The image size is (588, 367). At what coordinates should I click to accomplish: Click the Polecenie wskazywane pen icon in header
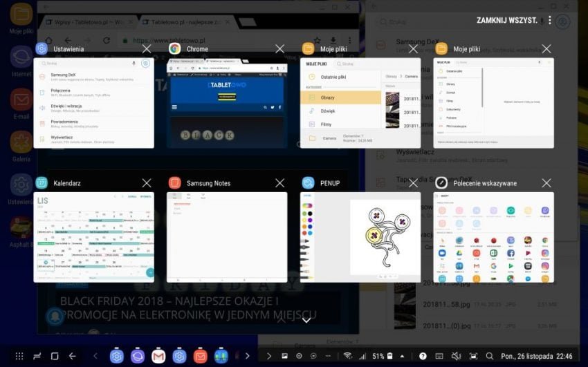[441, 182]
